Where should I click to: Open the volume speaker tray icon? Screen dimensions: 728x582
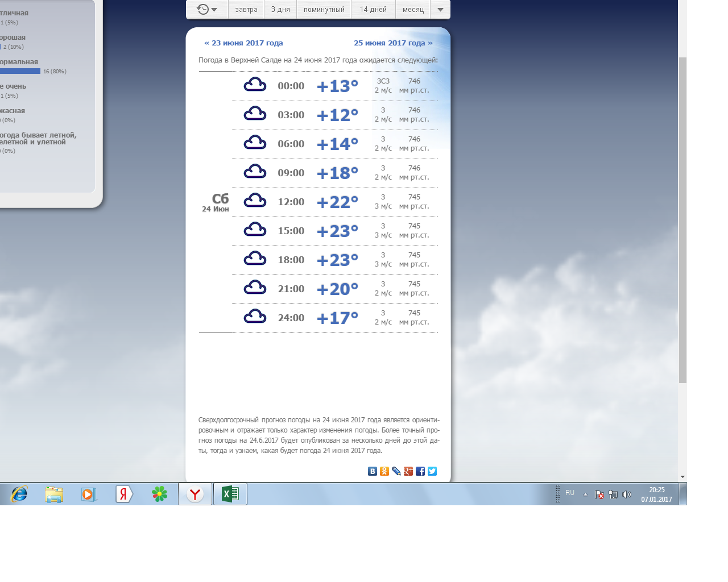(x=627, y=494)
